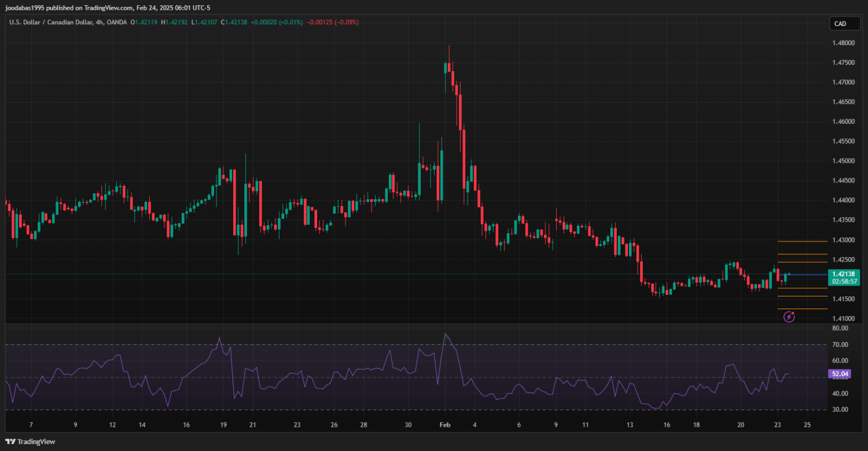Click the publisher line joodabas1995 header
This screenshot has height=451, width=868.
pos(108,8)
